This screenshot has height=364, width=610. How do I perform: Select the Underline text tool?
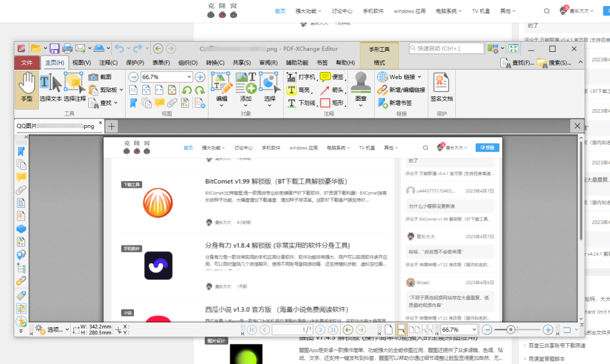(x=301, y=103)
